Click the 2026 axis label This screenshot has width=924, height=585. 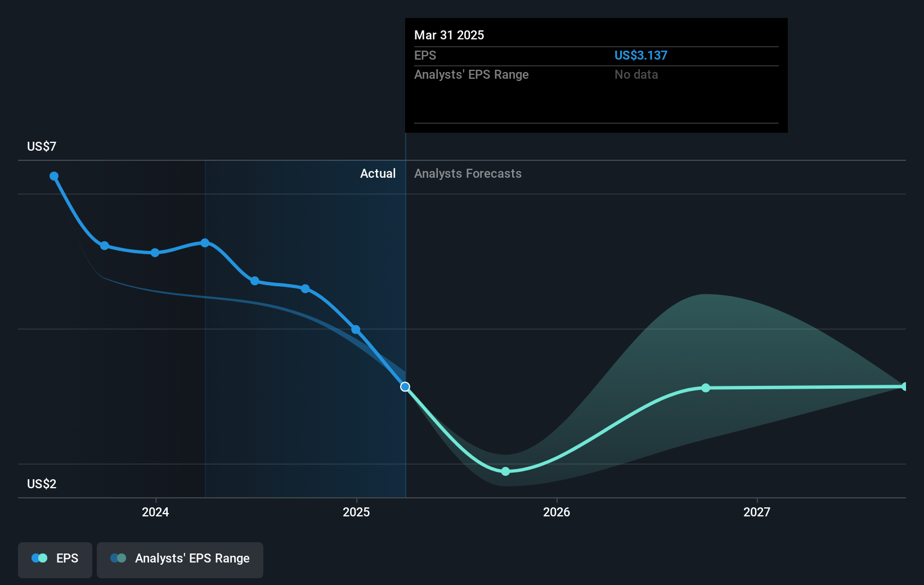click(x=557, y=512)
